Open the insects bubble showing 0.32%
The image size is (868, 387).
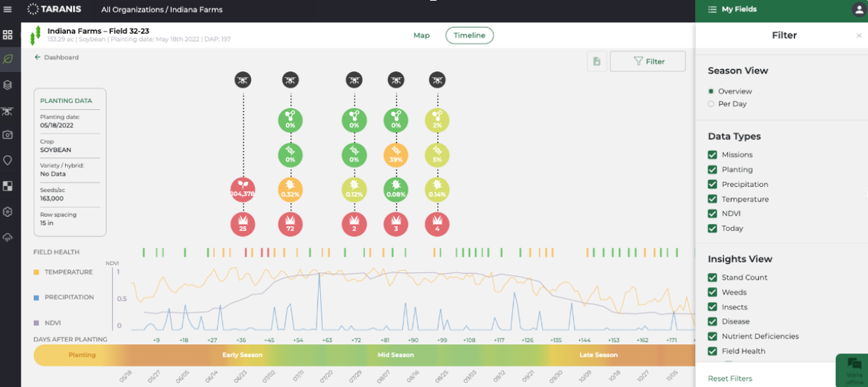click(x=290, y=190)
